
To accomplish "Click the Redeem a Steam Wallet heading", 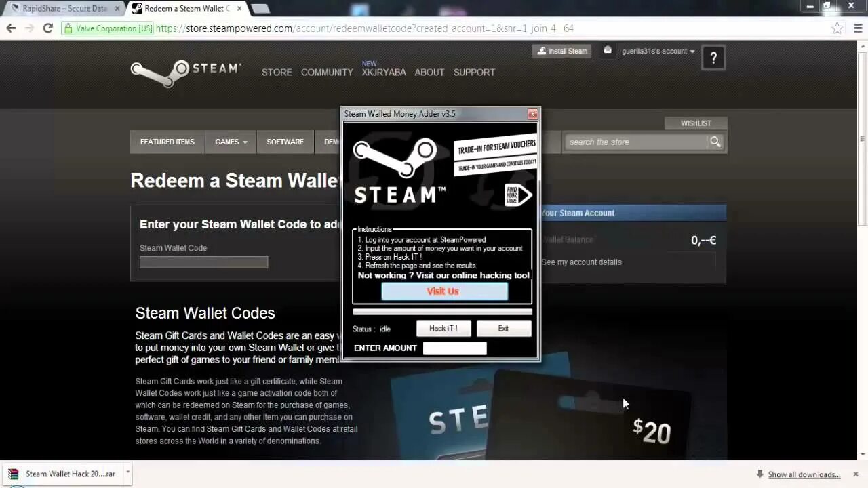I will [x=235, y=181].
